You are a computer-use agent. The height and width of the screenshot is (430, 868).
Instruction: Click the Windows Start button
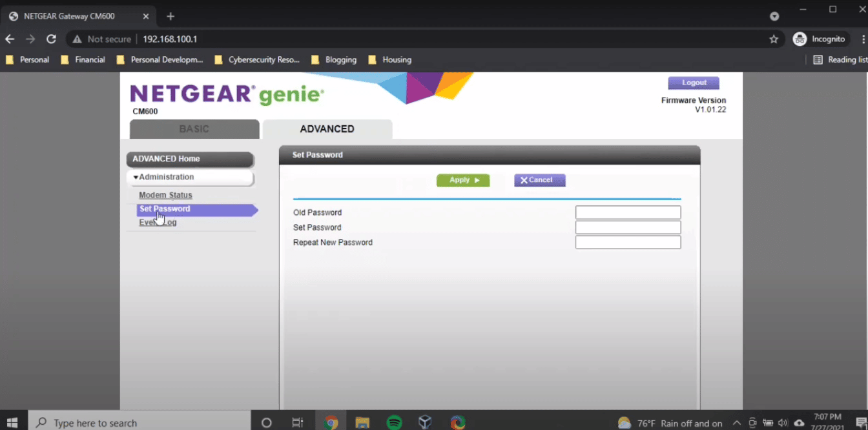[12, 422]
